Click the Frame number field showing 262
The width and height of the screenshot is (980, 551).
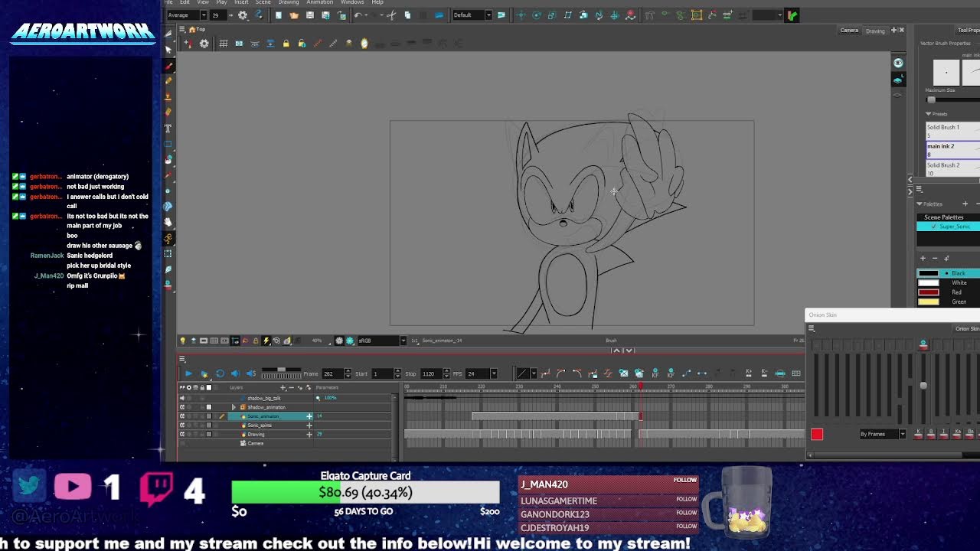tap(332, 373)
